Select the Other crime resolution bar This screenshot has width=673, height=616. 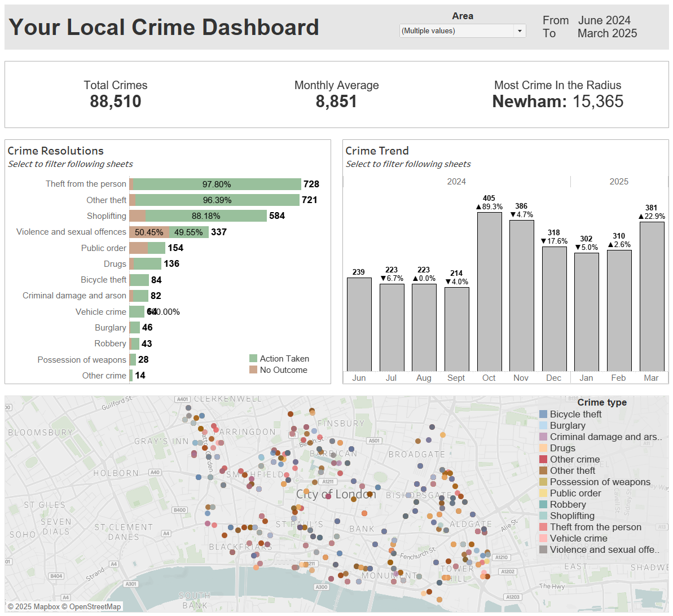click(x=131, y=376)
